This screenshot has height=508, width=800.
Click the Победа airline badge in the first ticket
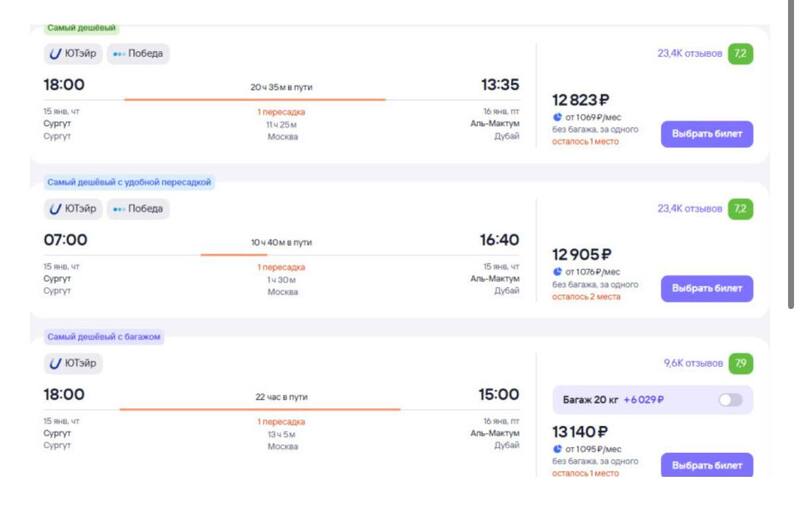coord(138,53)
